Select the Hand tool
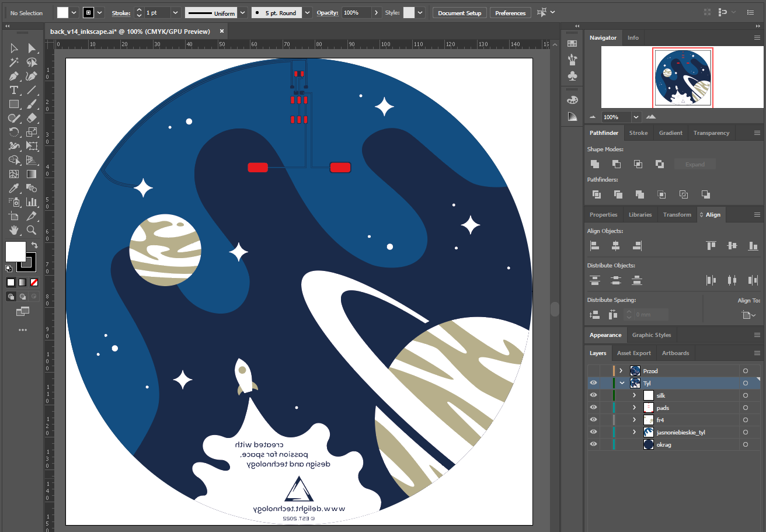Image resolution: width=766 pixels, height=532 pixels. 14,230
